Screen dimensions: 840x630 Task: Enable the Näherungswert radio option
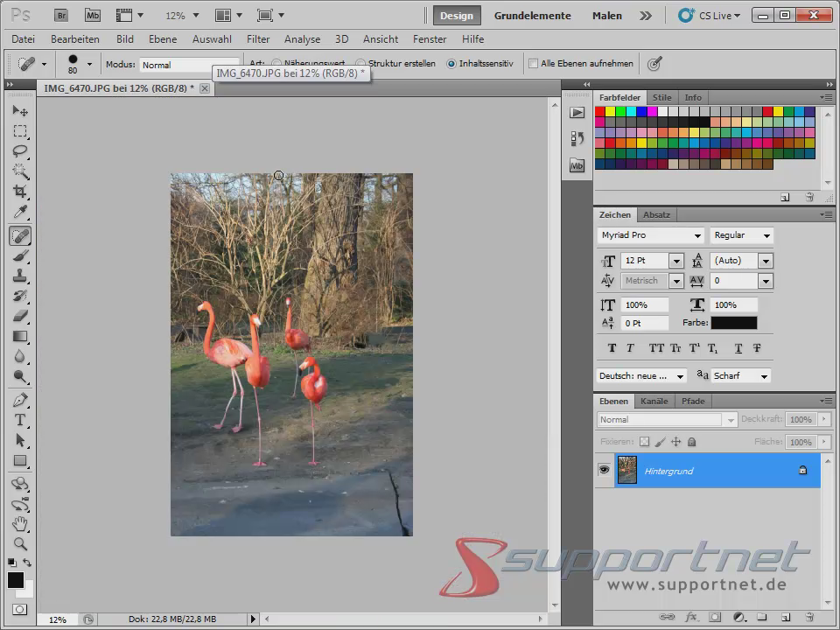tap(276, 63)
